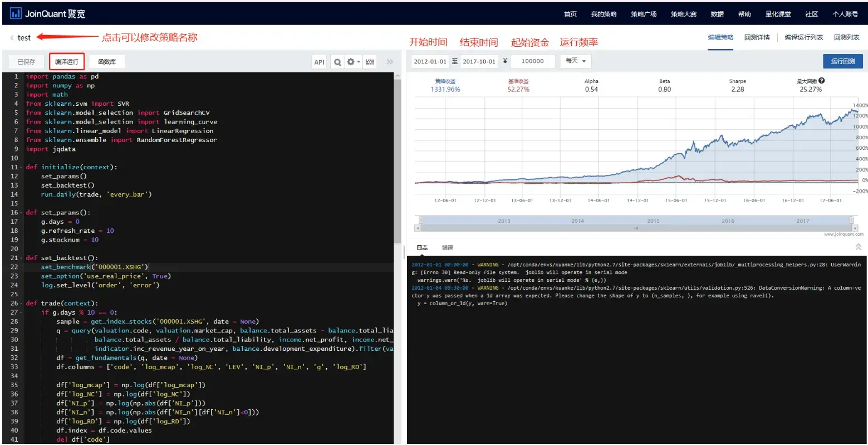
Task: Click the start date field 2012-01-01
Action: click(x=430, y=61)
